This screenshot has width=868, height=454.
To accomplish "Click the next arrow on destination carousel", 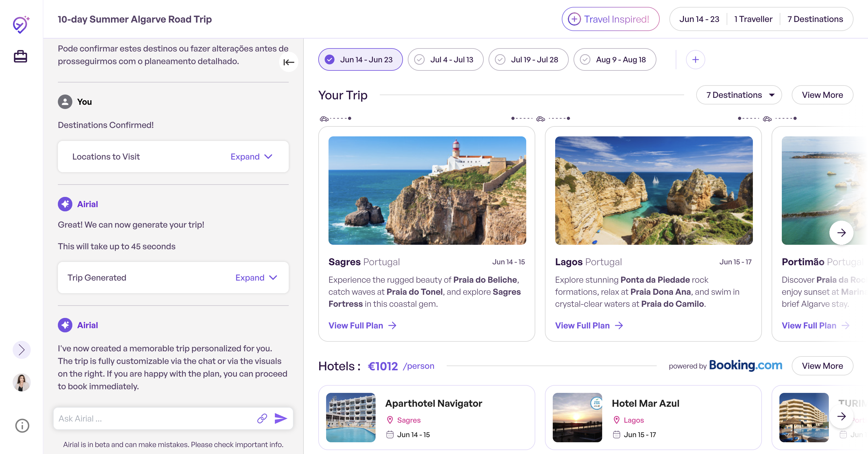I will tap(841, 232).
